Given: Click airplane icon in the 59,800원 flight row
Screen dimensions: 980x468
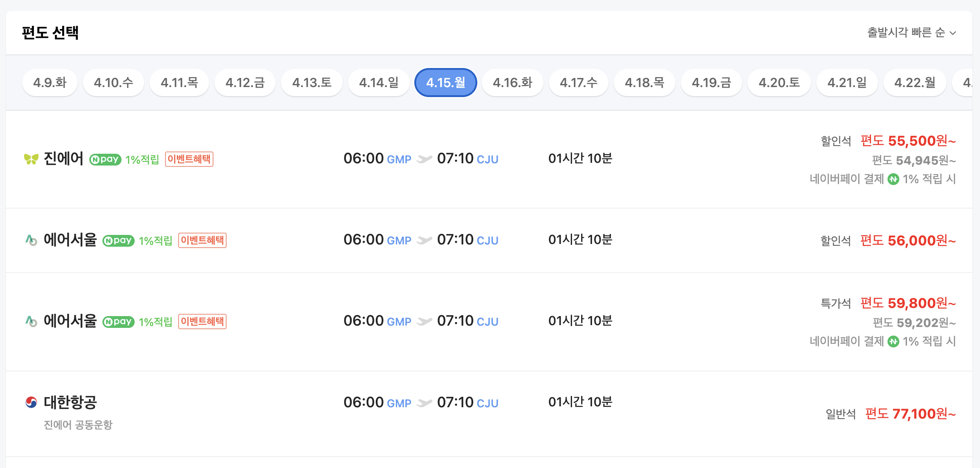Looking at the screenshot, I should click(x=424, y=322).
